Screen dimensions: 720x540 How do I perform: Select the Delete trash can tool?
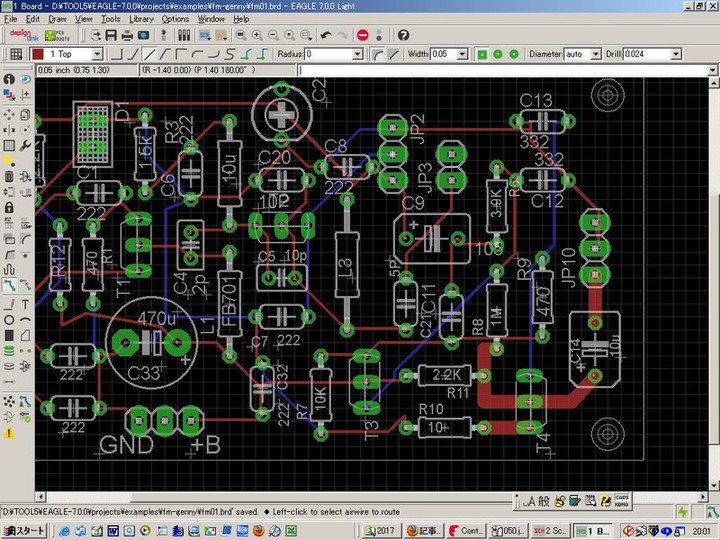tap(9, 177)
